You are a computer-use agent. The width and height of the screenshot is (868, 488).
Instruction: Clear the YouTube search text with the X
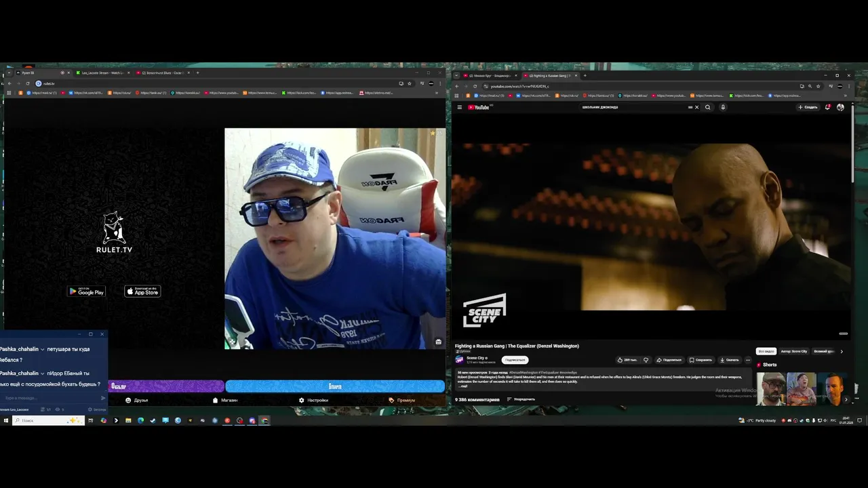(696, 107)
